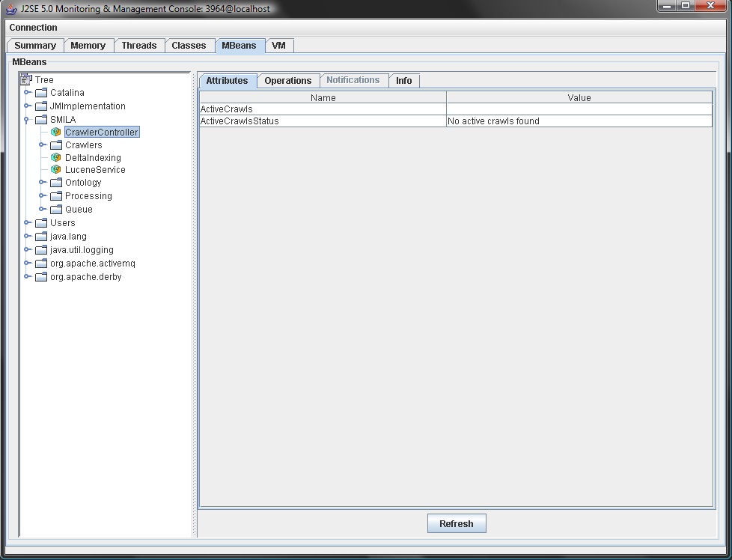Click the java.lang folder icon
This screenshot has width=732, height=560.
(x=41, y=237)
